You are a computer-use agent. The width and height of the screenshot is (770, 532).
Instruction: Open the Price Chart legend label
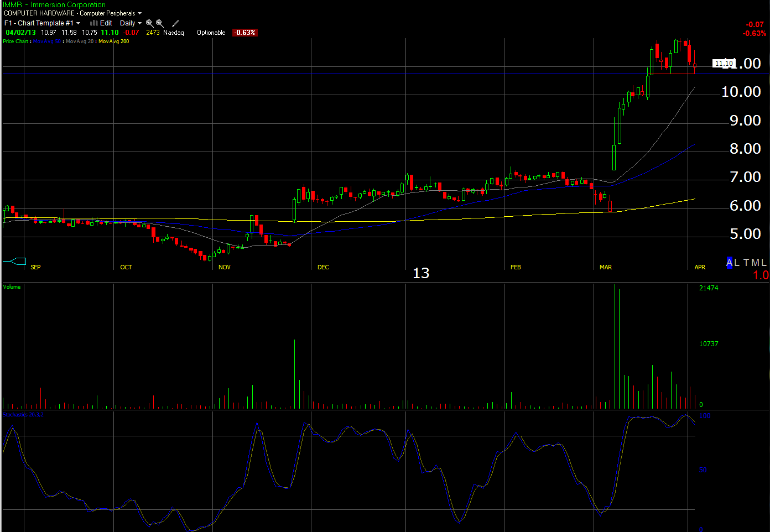coord(15,41)
